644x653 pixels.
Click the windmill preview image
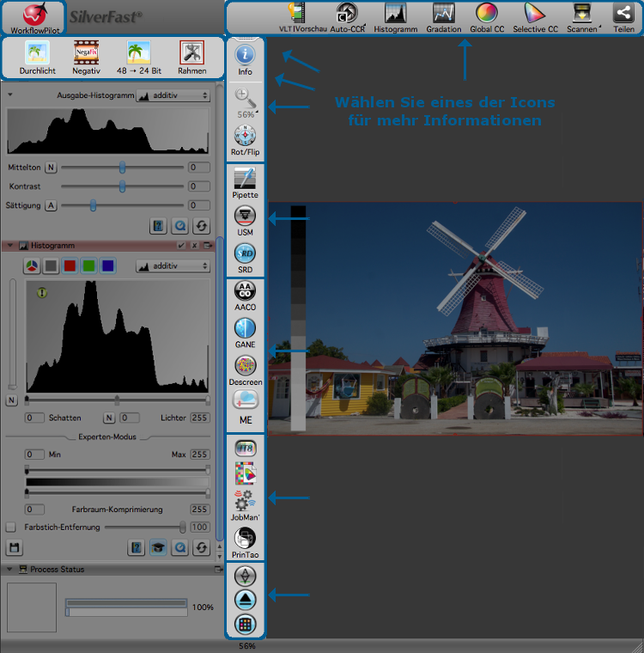[x=455, y=319]
